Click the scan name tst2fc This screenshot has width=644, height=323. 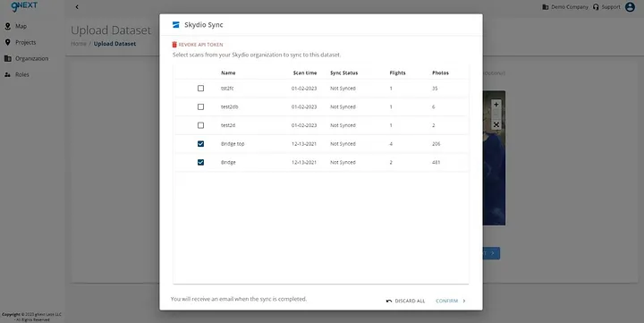227,89
